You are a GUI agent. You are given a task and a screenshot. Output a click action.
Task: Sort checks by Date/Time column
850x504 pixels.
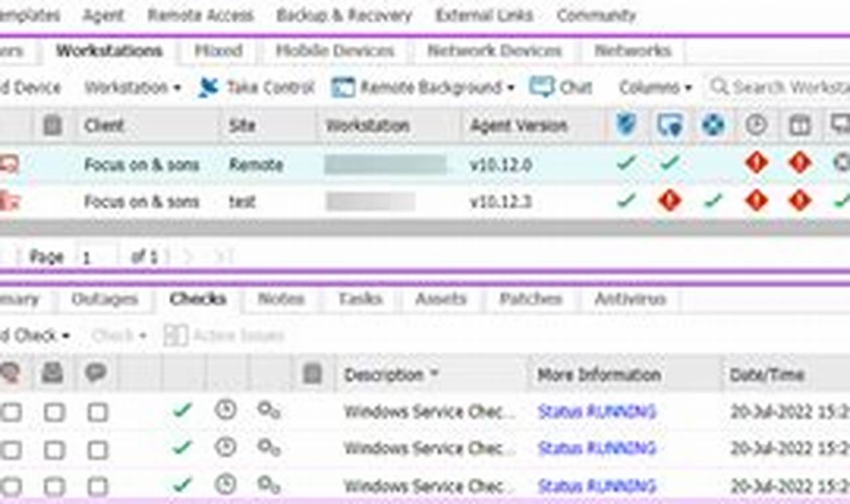786,375
